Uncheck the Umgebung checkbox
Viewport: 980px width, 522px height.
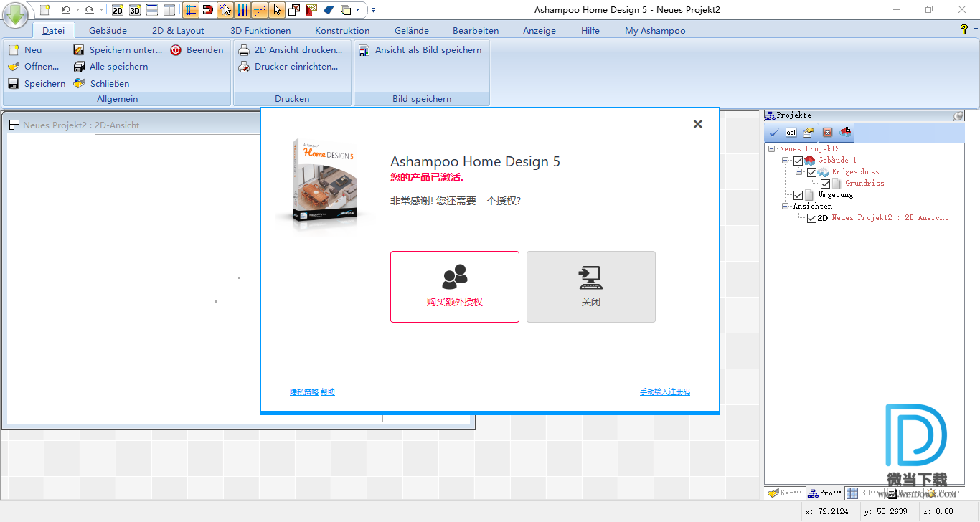click(798, 195)
